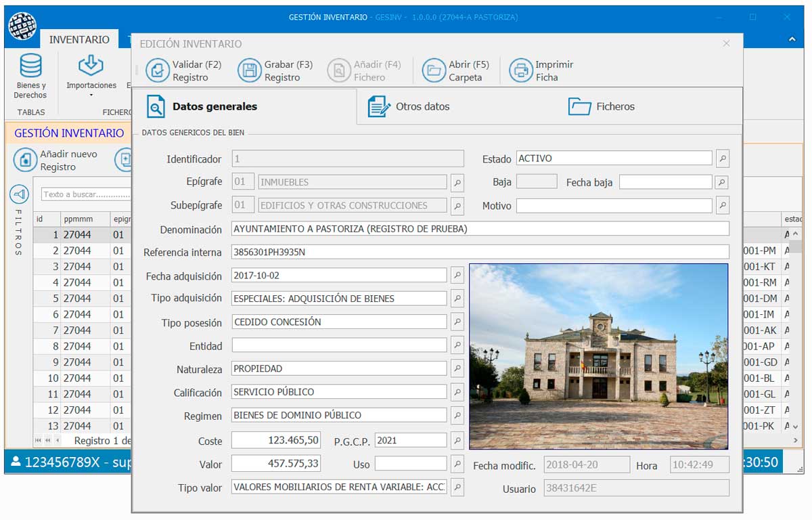Viewport: 812px width, 520px height.
Task: Select the INVENTARIO ribbon tab
Action: [x=79, y=39]
